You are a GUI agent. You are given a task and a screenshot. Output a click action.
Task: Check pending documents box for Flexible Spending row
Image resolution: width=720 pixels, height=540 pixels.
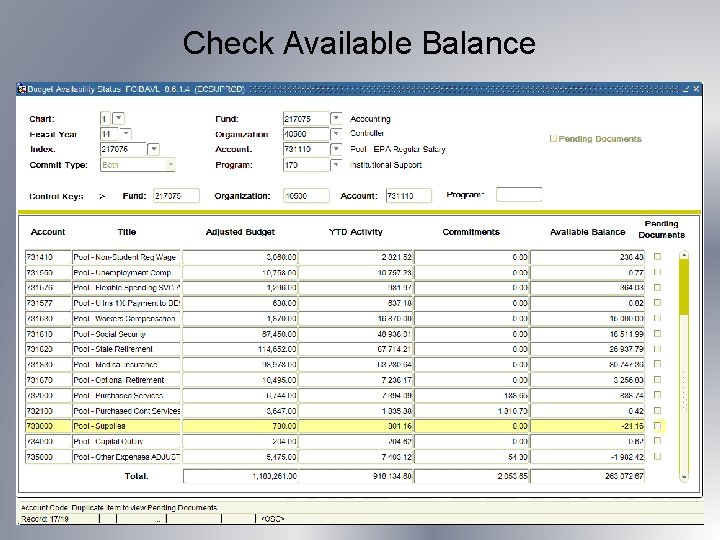pos(658,287)
